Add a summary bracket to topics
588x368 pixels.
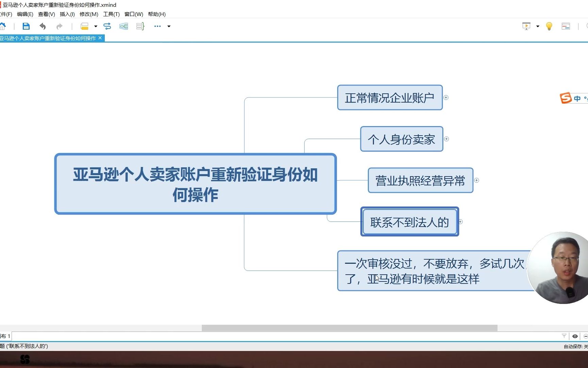(140, 26)
